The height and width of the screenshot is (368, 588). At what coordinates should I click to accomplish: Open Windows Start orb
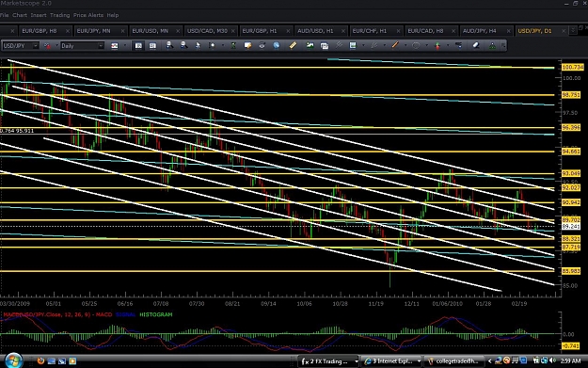coord(13,360)
